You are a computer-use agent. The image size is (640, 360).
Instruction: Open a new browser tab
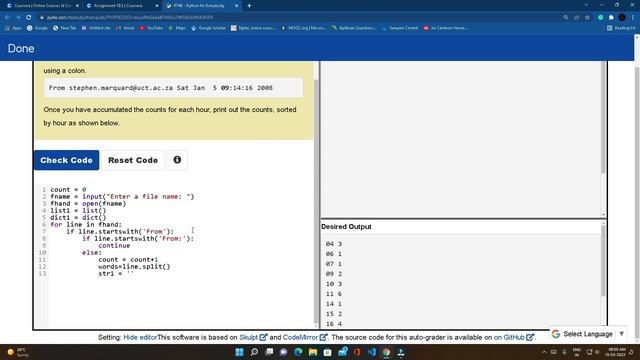(x=249, y=6)
